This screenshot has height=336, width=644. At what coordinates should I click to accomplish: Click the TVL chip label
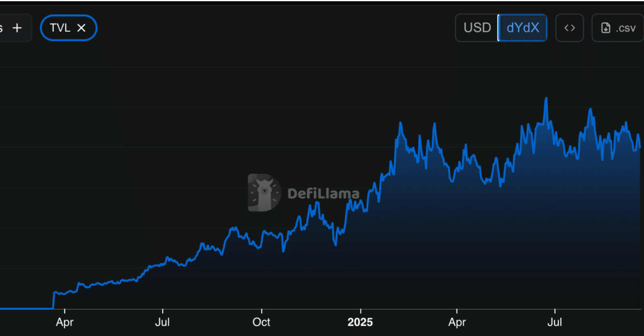point(60,28)
